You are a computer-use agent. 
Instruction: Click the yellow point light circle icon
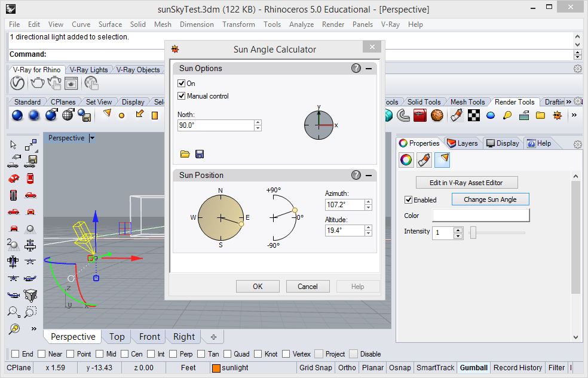click(x=121, y=115)
